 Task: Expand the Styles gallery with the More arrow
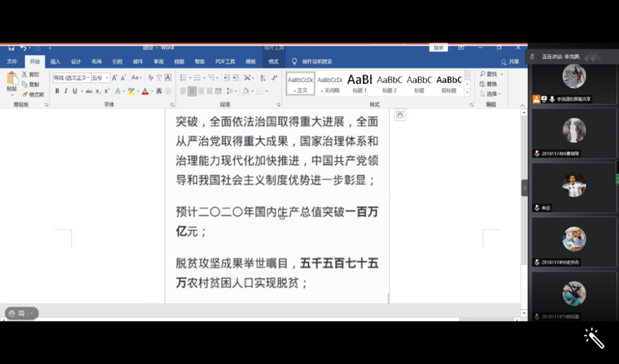point(467,93)
